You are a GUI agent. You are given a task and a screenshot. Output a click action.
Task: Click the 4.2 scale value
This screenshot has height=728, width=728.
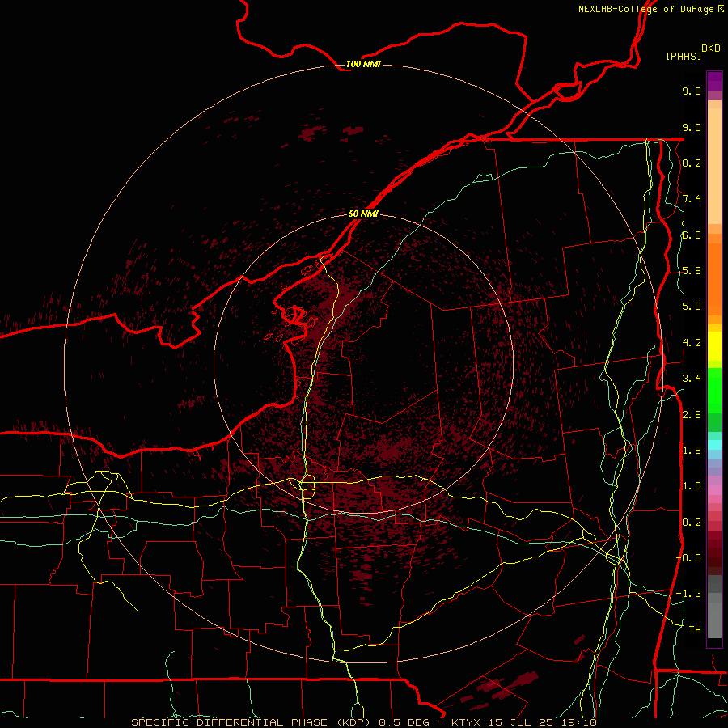pyautogui.click(x=692, y=343)
